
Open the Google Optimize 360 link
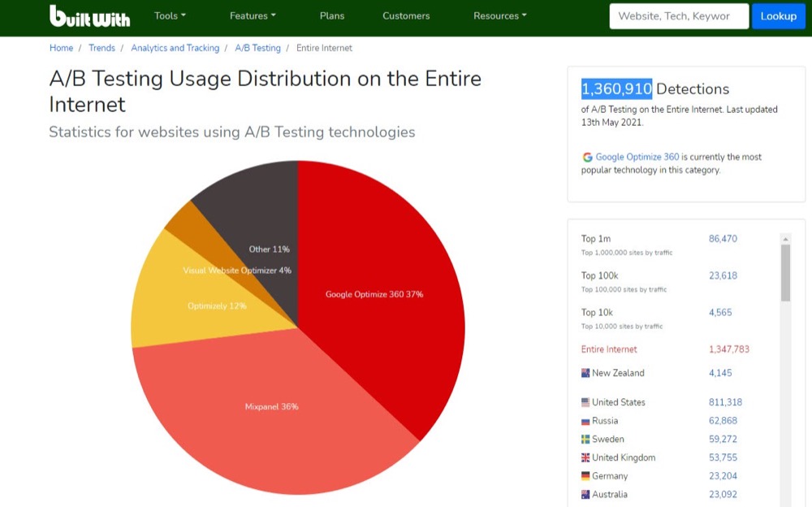click(x=637, y=157)
